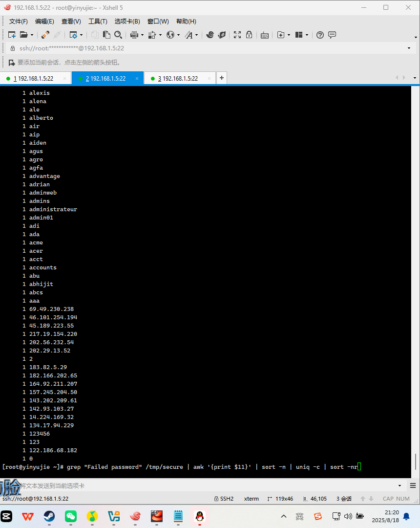The width and height of the screenshot is (420, 528).
Task: Toggle full screen mode icon
Action: 237,35
